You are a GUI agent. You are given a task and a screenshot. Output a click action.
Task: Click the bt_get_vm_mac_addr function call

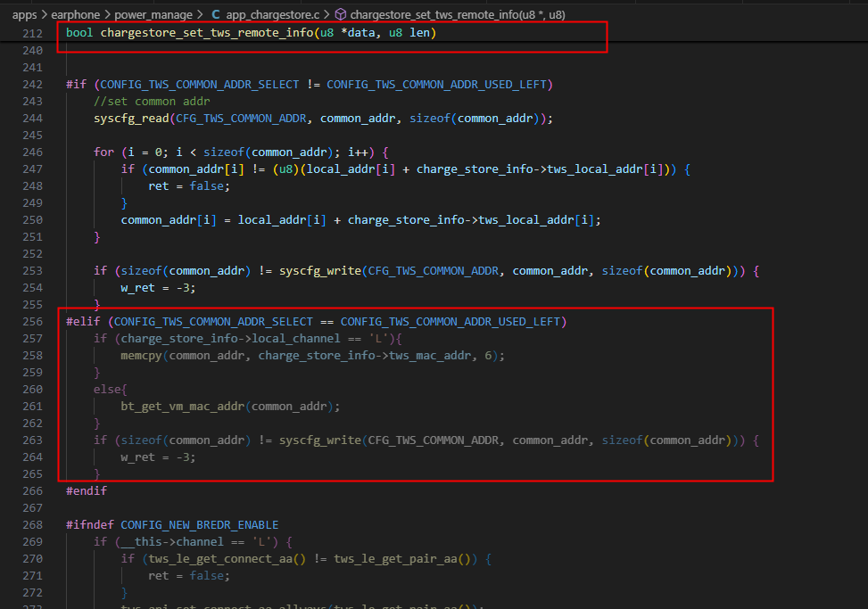click(183, 407)
